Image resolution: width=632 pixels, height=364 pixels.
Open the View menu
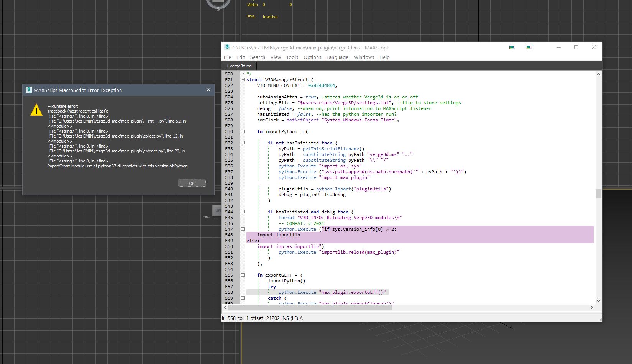click(276, 57)
